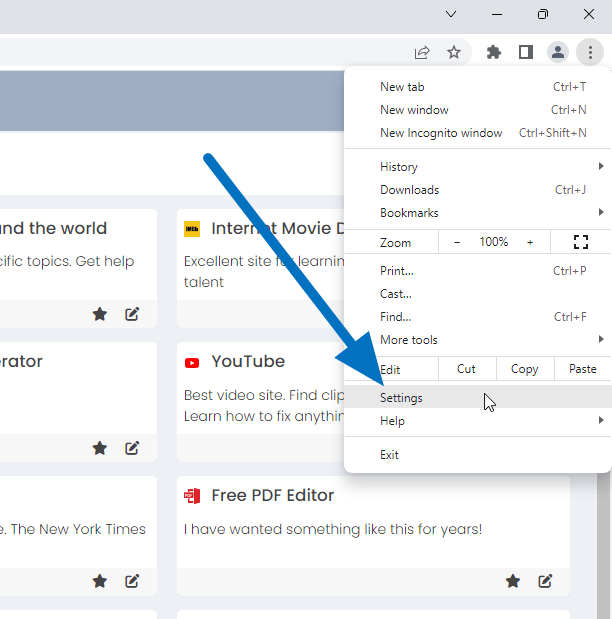The image size is (612, 619).
Task: Open the side panel icon
Action: tap(526, 52)
